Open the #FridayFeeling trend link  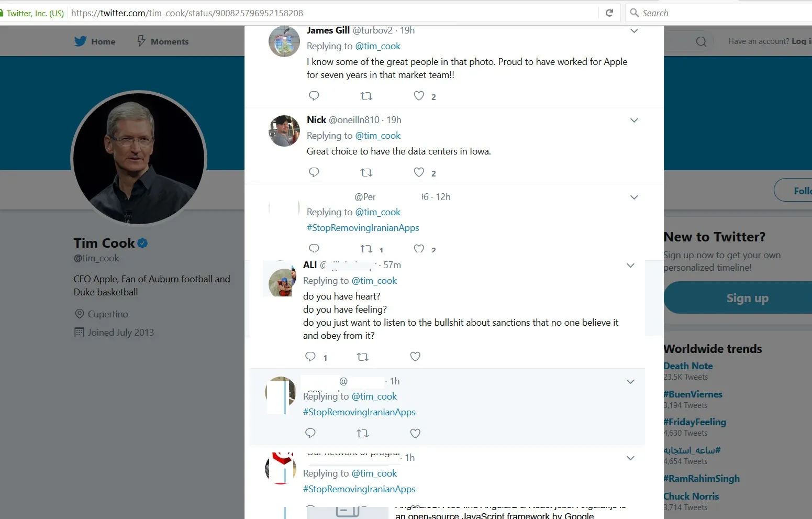click(695, 422)
